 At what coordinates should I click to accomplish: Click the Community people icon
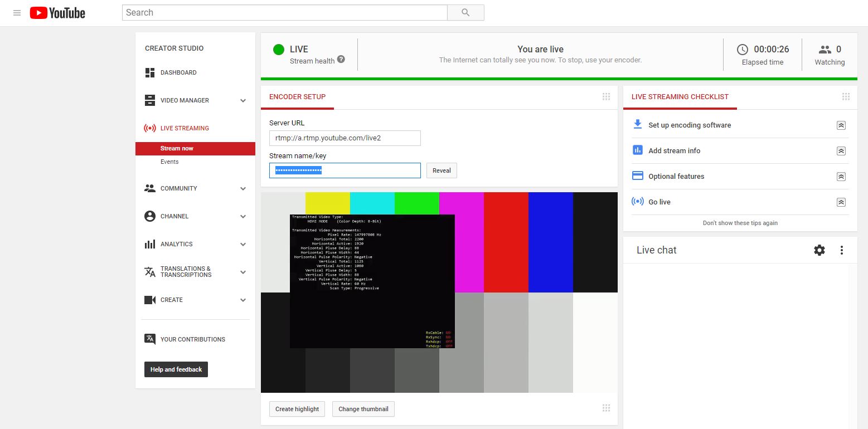149,188
